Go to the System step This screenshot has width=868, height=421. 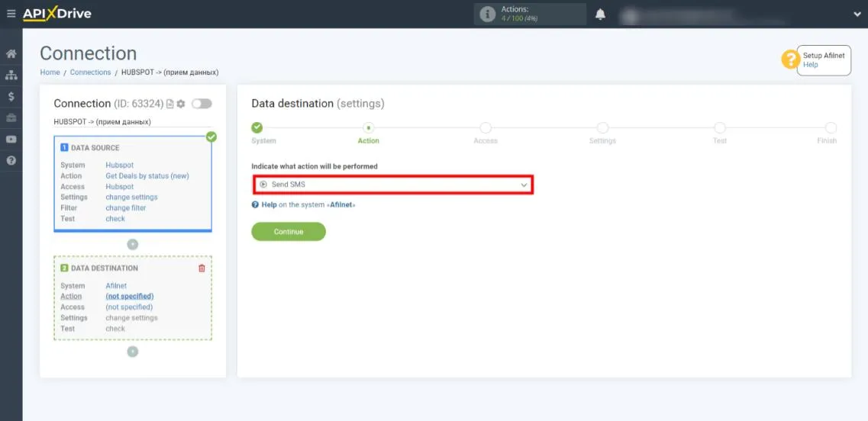257,127
